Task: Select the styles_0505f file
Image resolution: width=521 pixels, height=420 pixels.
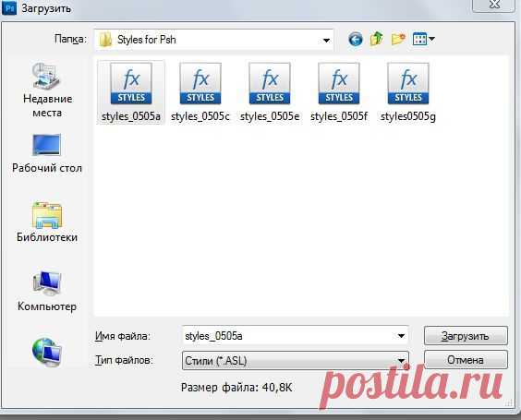Action: pyautogui.click(x=339, y=92)
